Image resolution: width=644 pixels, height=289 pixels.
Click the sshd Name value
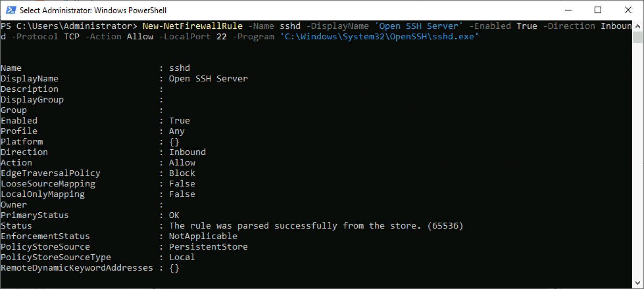pyautogui.click(x=180, y=68)
